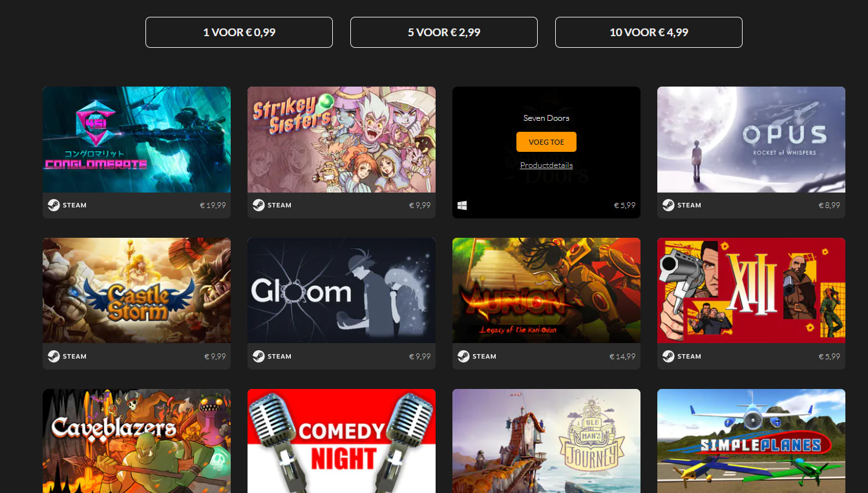
Task: Select the OPUS Rocket of Whispers cover
Action: pyautogui.click(x=751, y=140)
